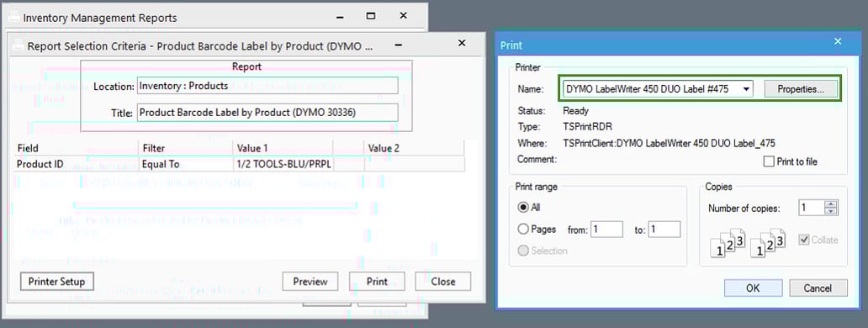Click the collated pages illustration icon

pos(748,243)
